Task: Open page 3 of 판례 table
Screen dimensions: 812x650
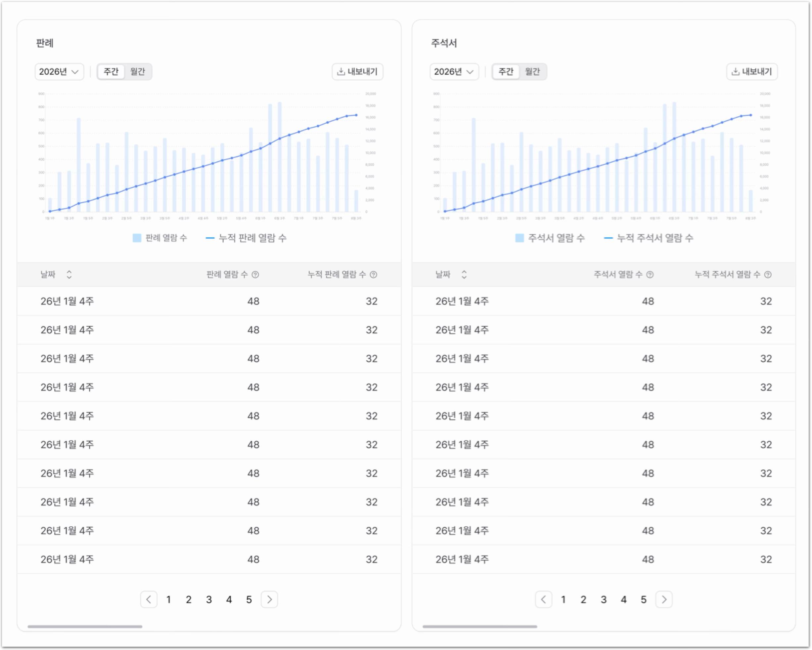Action: click(209, 599)
